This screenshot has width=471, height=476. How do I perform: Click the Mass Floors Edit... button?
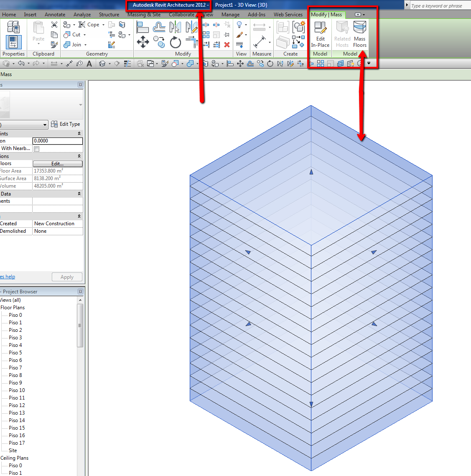tap(58, 163)
